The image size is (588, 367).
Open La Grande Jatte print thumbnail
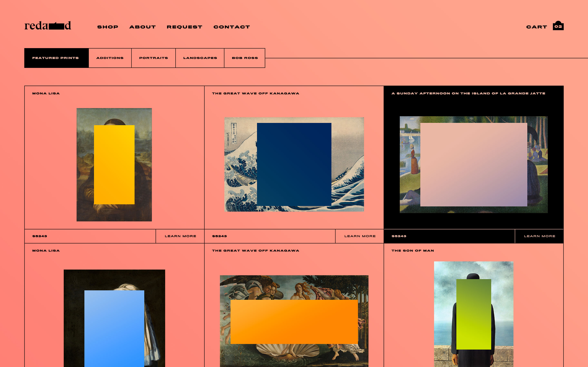pyautogui.click(x=473, y=165)
